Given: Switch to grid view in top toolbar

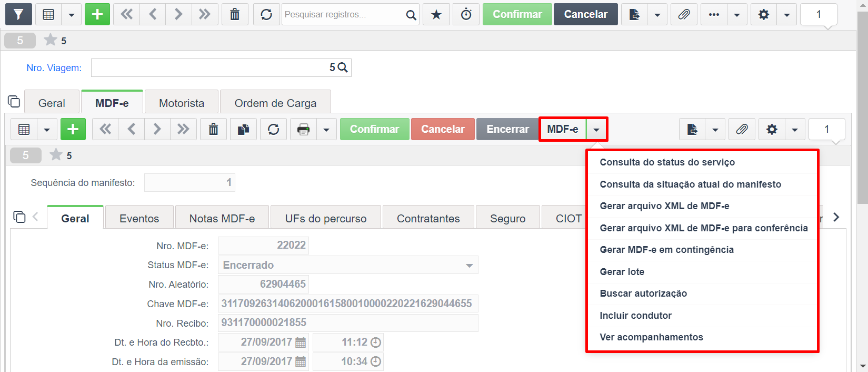Looking at the screenshot, I should pyautogui.click(x=48, y=14).
